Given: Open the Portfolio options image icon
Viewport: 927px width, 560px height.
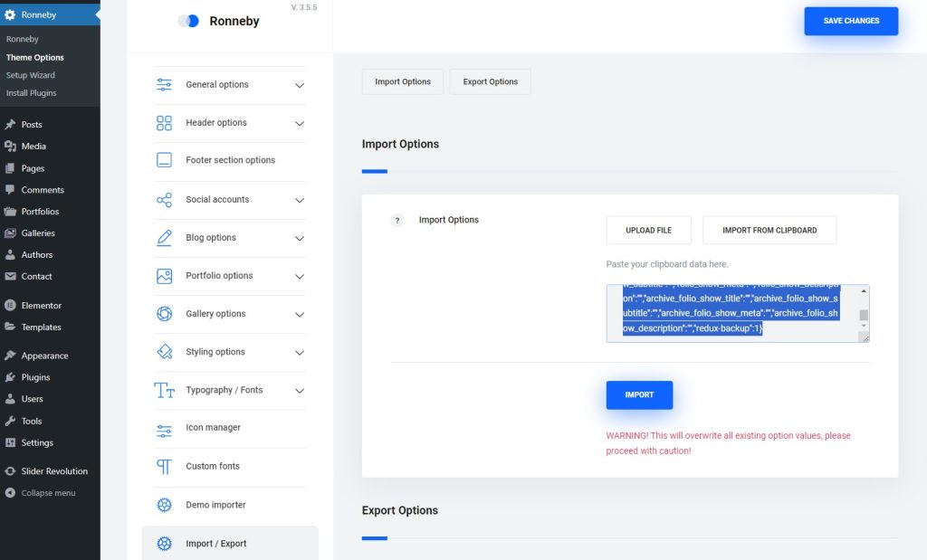Looking at the screenshot, I should click(x=164, y=275).
